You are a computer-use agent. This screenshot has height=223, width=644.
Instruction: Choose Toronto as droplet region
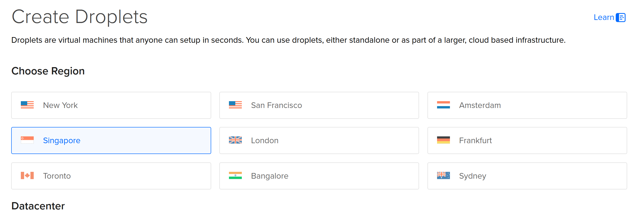coord(111,176)
